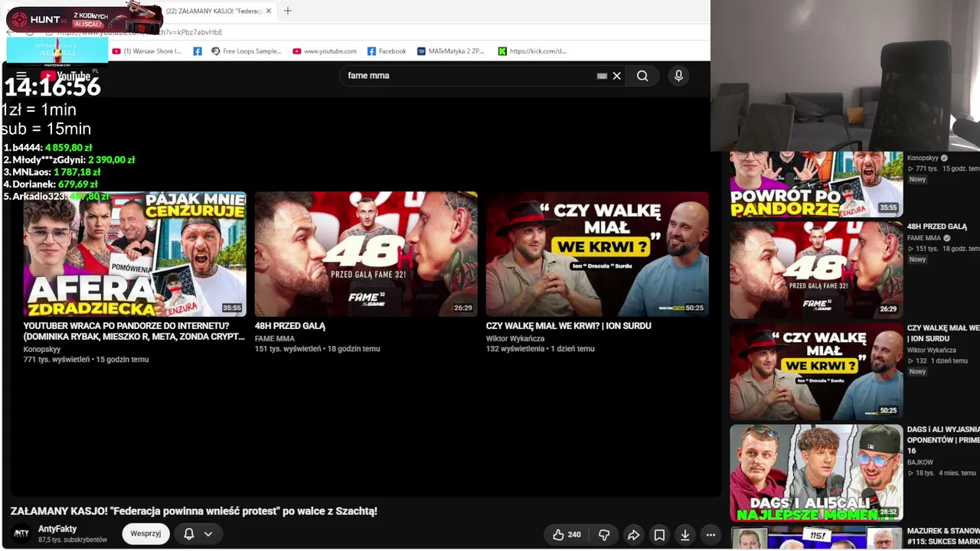Viewport: 980px width, 551px height.
Task: Open '48H PRZED GALĄ' title under player thumbnail
Action: coord(290,326)
